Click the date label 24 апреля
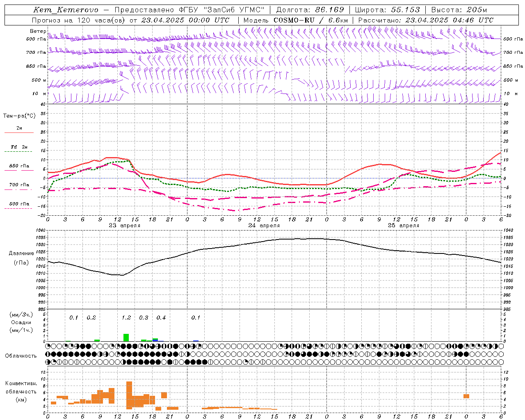The image size is (525, 420). [264, 226]
